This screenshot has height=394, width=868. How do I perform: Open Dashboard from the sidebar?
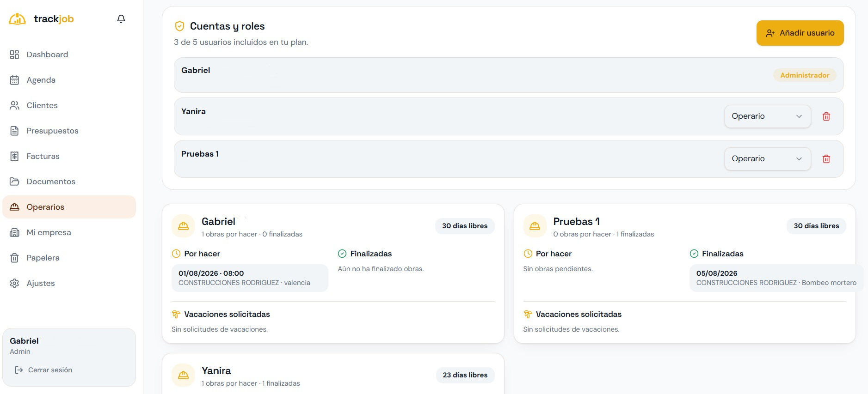pos(69,55)
